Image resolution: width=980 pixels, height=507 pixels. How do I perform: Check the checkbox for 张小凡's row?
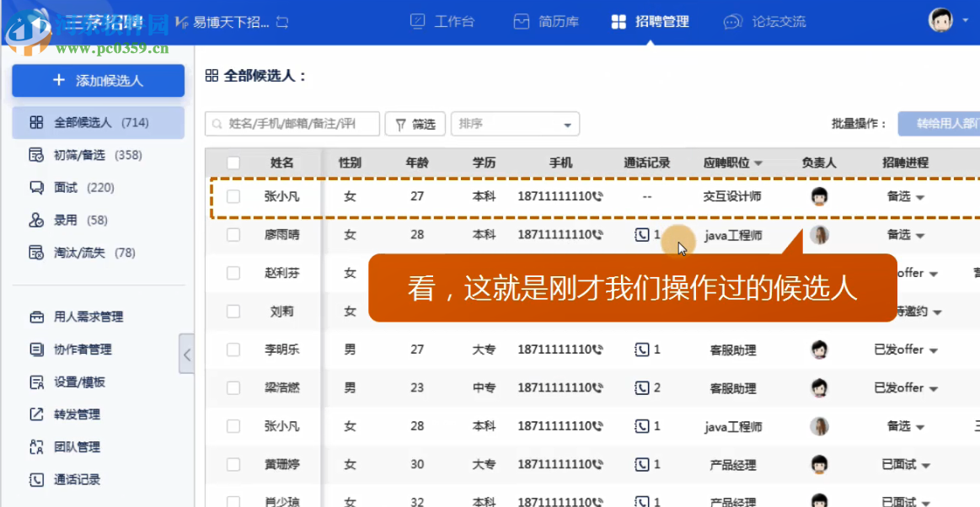tap(233, 195)
